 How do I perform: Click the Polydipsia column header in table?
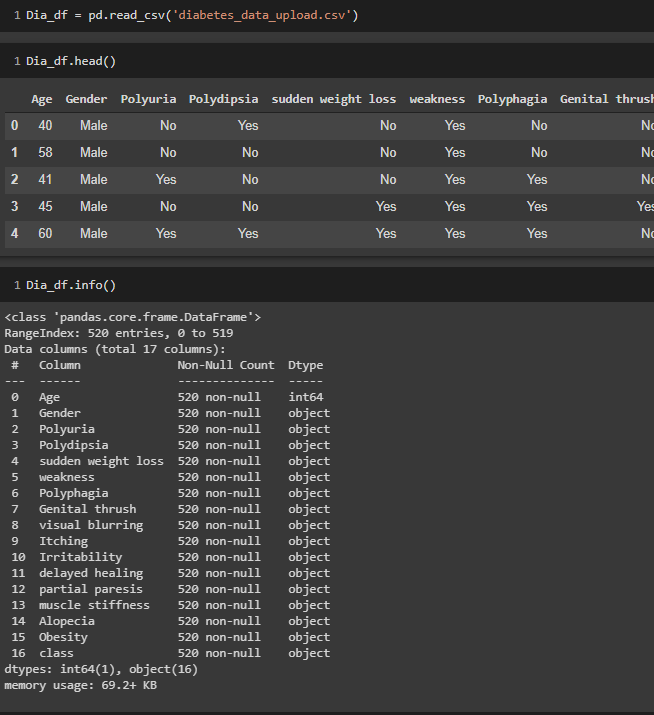(223, 99)
